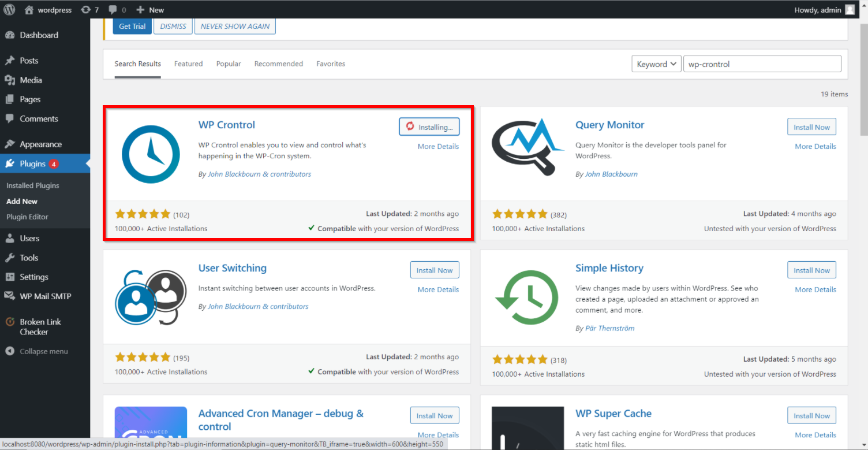
Task: Open the WordPress logo menu
Action: [x=9, y=9]
